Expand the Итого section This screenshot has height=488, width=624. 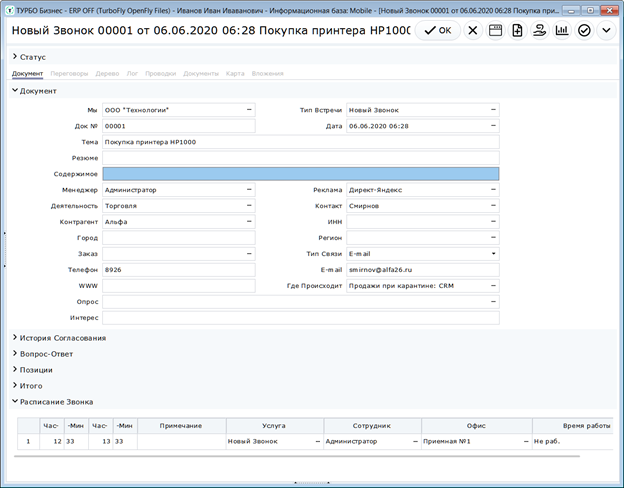tap(15, 386)
